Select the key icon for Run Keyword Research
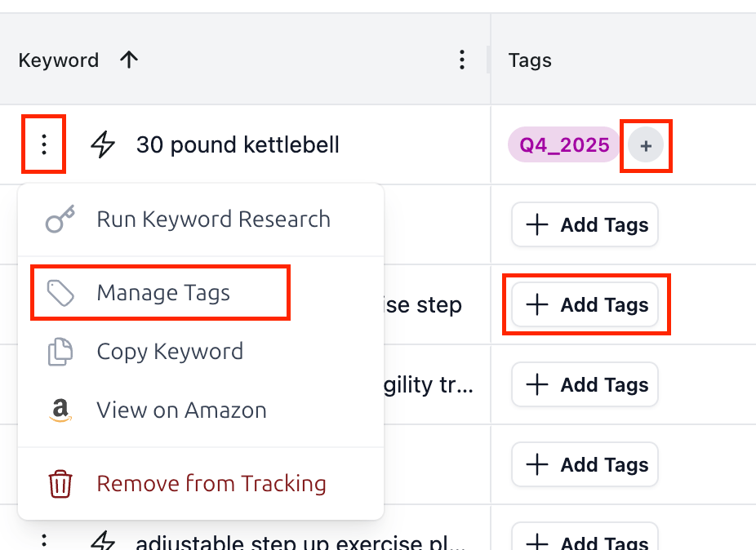This screenshot has width=756, height=550. click(61, 219)
